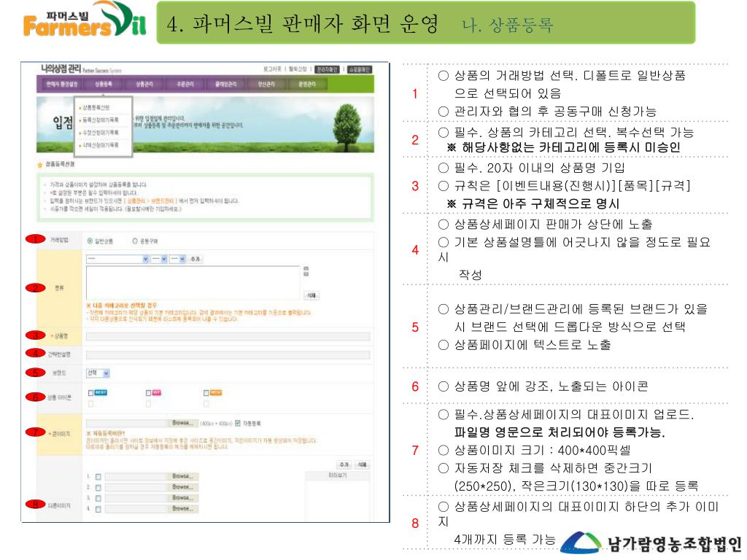Check the checkbox for additional image 4
The width and height of the screenshot is (747, 560).
pyautogui.click(x=98, y=509)
